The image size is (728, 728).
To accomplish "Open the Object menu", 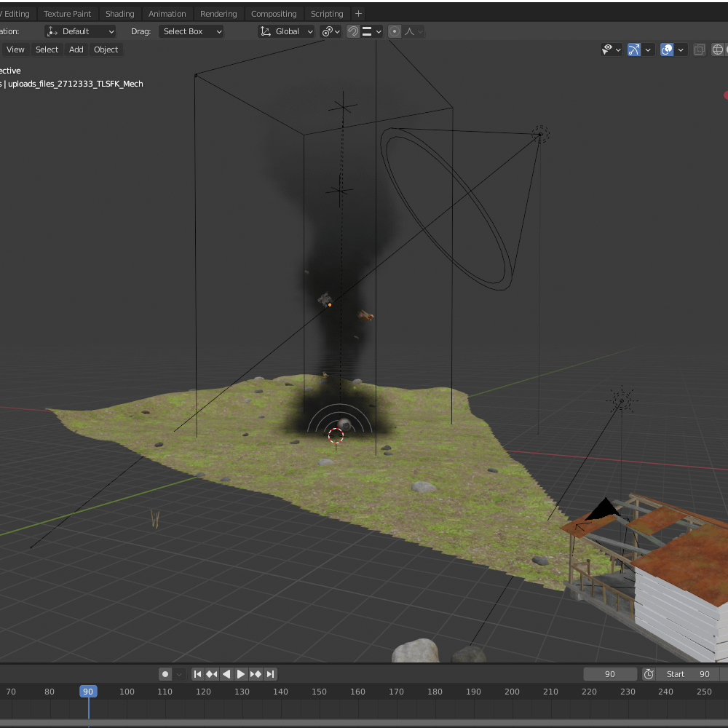I will click(x=106, y=50).
